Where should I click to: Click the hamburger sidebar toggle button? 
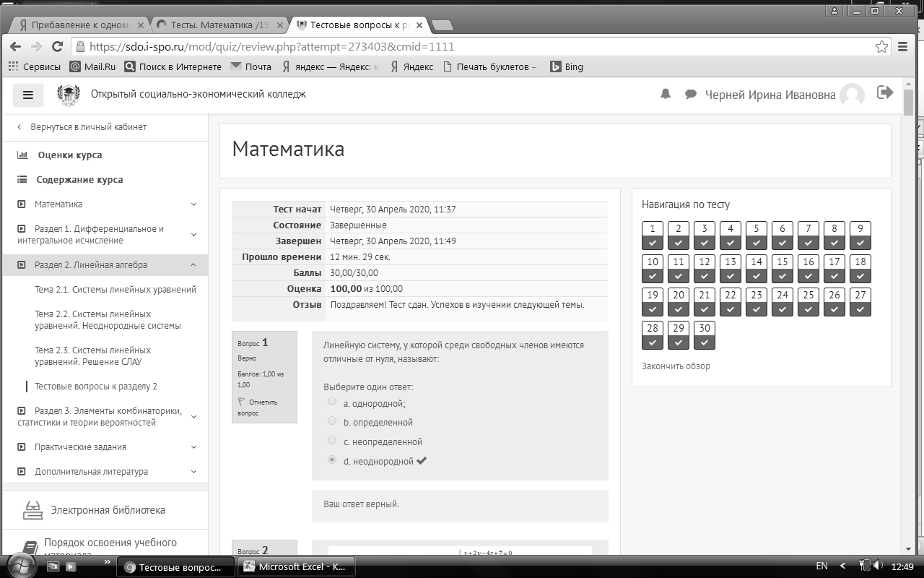(x=28, y=95)
